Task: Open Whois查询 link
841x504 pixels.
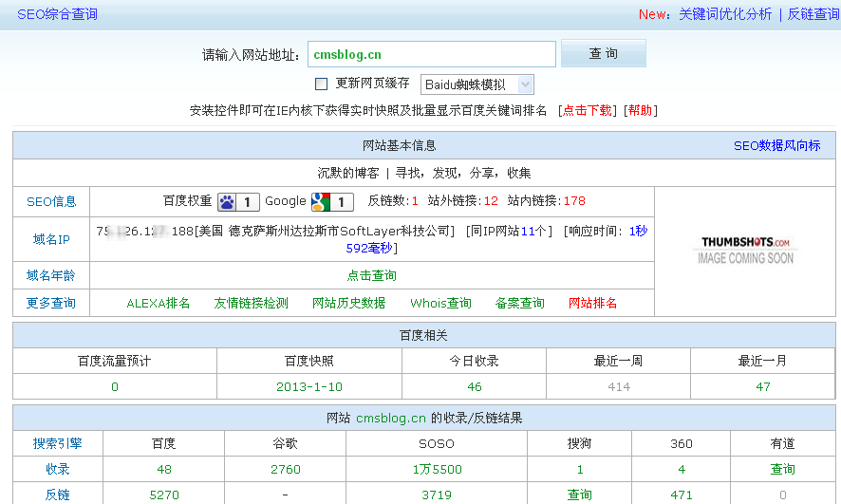Action: pyautogui.click(x=440, y=304)
